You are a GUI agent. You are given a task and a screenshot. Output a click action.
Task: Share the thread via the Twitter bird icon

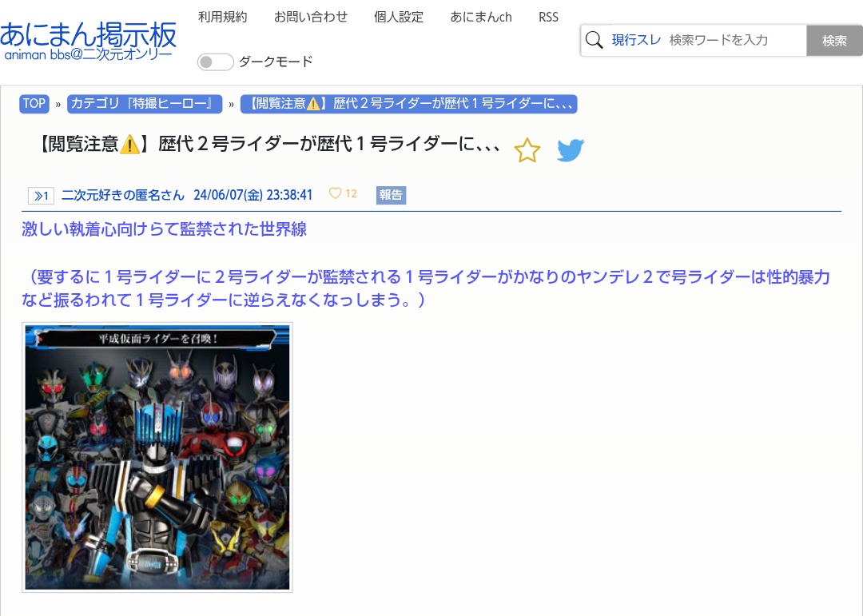(571, 150)
